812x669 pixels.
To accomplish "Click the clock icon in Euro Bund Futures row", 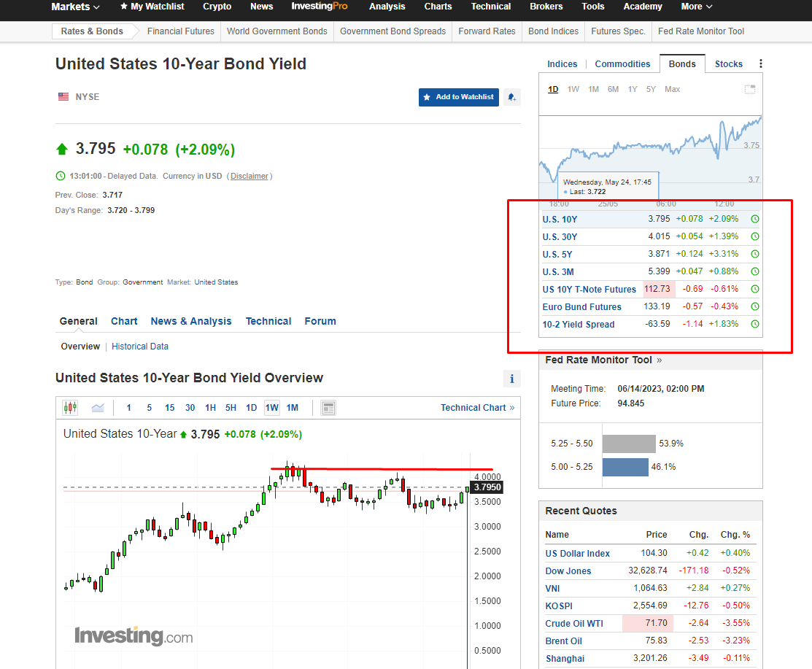I will click(755, 306).
